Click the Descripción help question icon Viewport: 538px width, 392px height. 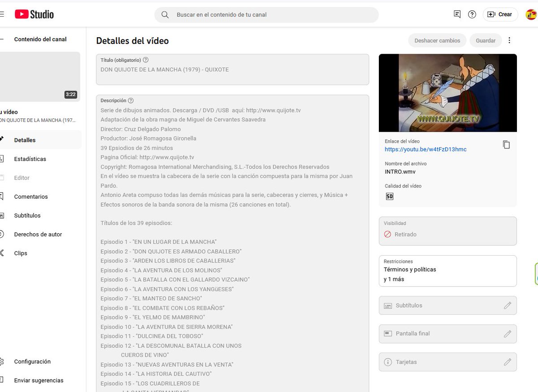tap(131, 100)
